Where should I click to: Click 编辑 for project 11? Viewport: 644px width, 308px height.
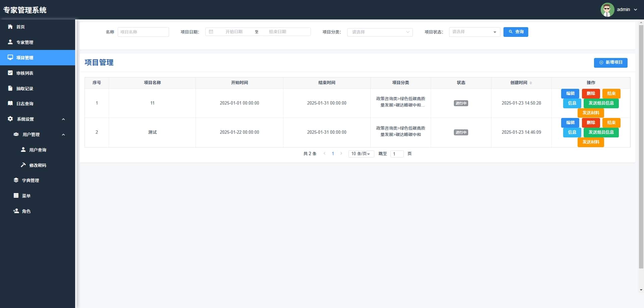pos(570,94)
